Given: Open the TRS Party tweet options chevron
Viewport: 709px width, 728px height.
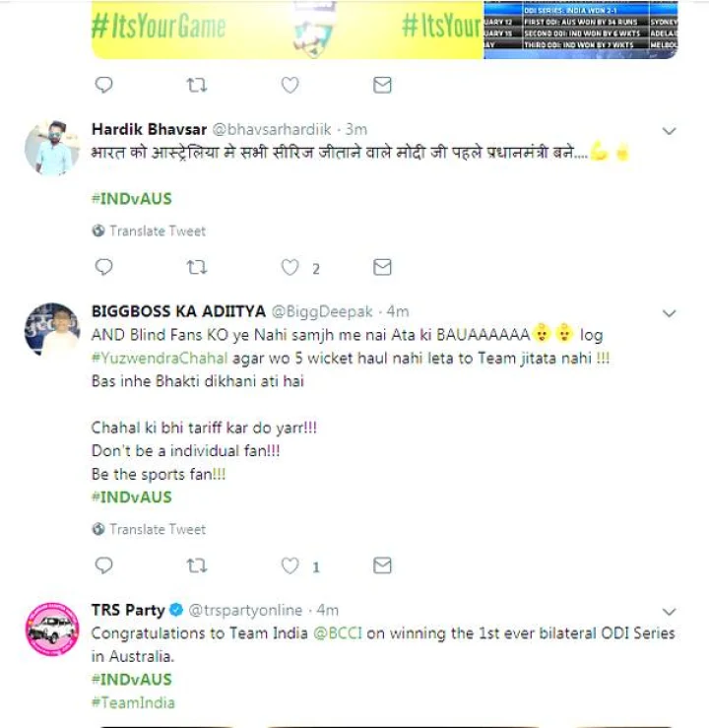Looking at the screenshot, I should coord(669,612).
